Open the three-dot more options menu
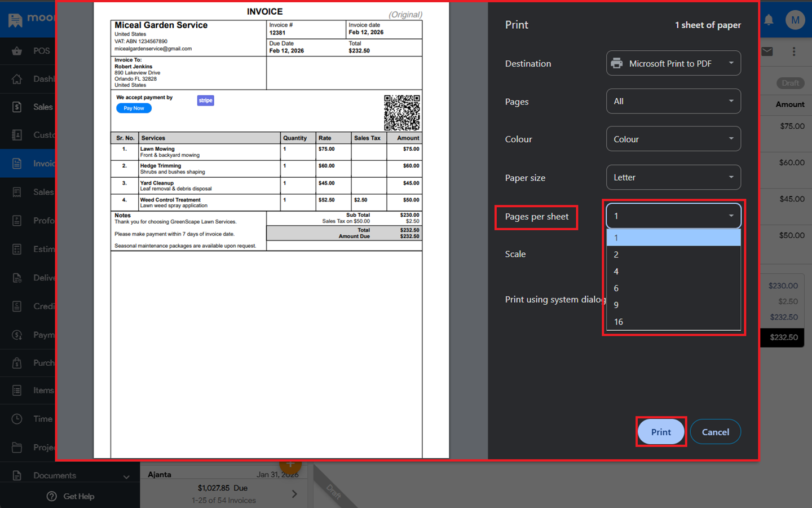Screen dimensions: 812x508 point(794,51)
